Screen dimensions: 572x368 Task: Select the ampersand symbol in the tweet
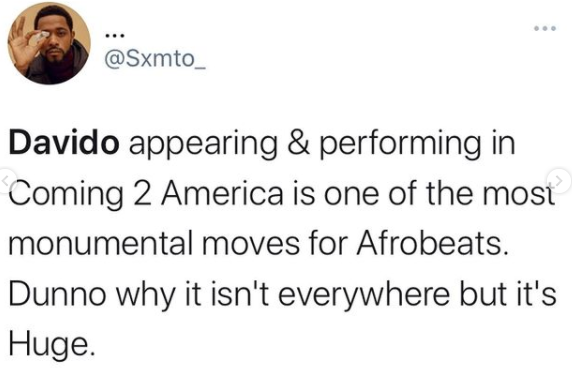tap(298, 143)
